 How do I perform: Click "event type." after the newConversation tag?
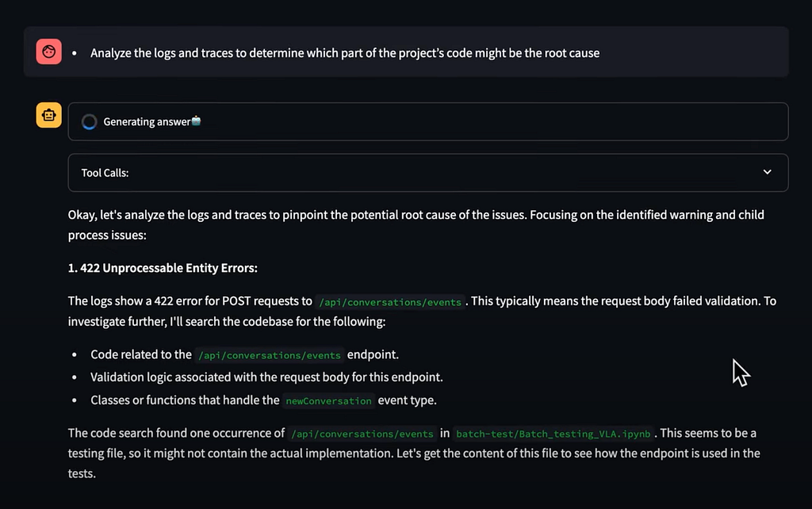tap(407, 400)
